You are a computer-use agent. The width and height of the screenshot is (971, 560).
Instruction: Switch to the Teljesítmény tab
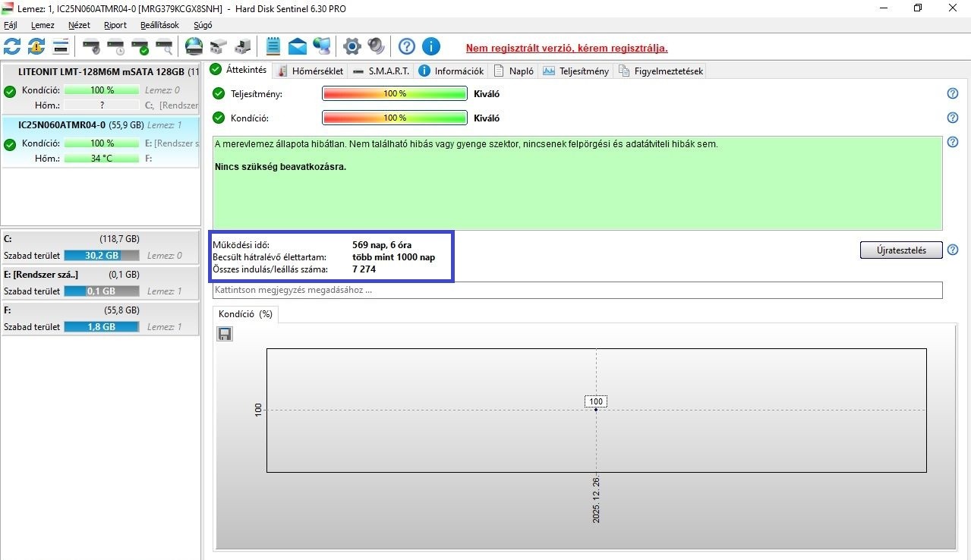pos(576,71)
